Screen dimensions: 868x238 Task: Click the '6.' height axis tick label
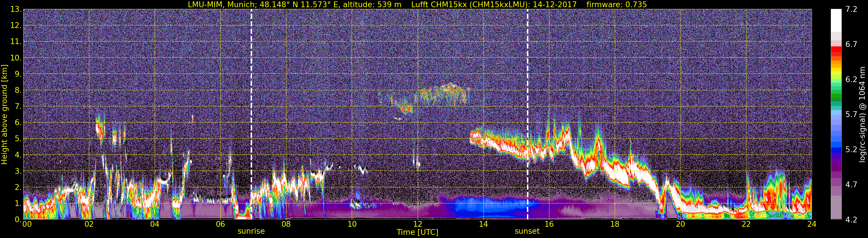(x=18, y=123)
